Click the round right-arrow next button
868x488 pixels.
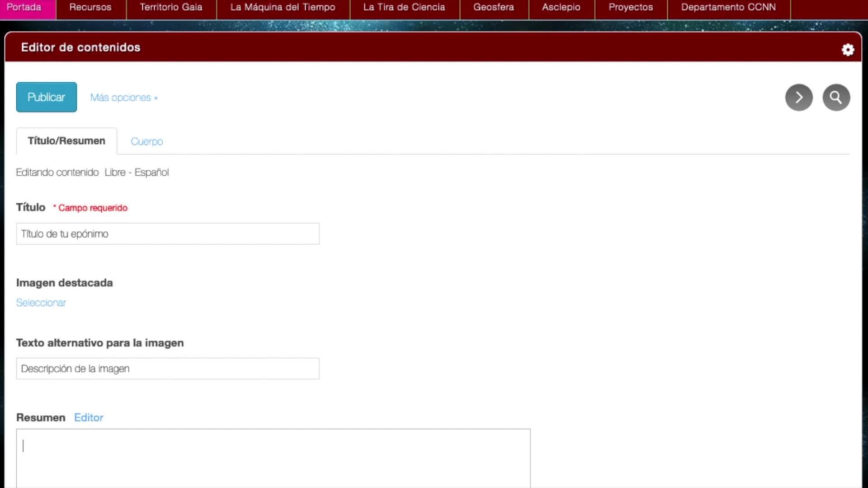tap(799, 98)
